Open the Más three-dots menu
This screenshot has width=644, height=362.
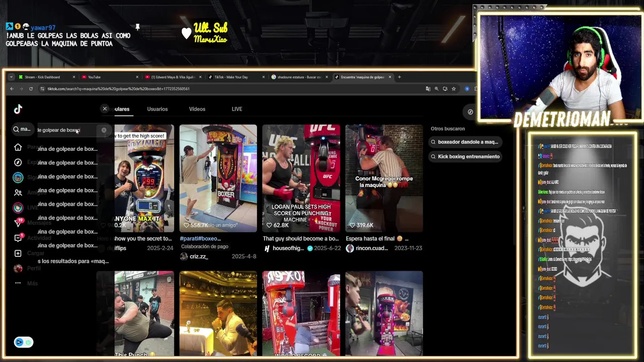(x=18, y=283)
